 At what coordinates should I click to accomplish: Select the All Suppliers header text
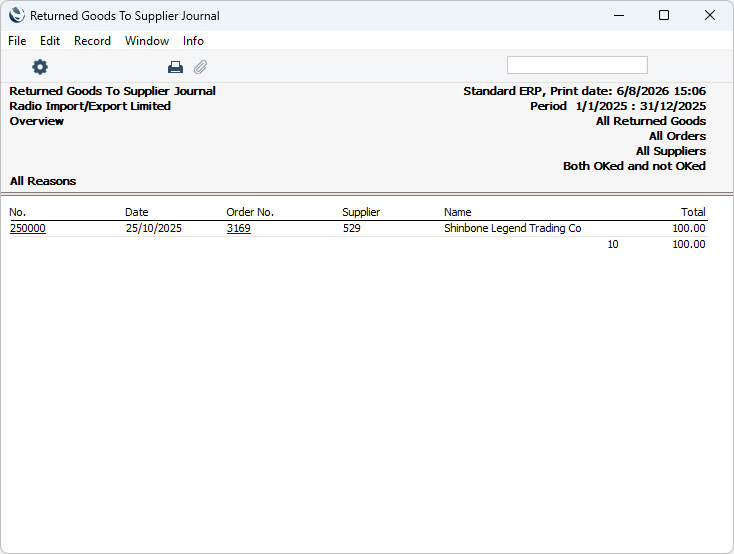pos(671,151)
